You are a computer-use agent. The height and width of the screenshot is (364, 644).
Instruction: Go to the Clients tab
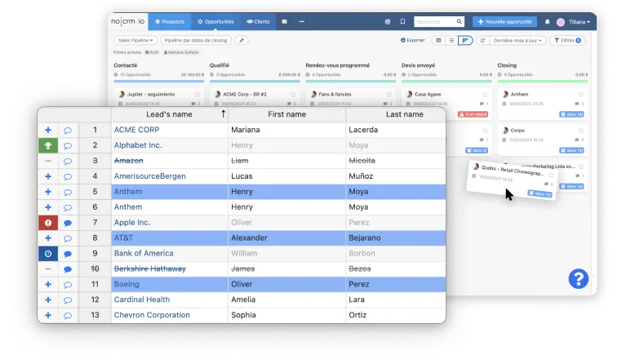pyautogui.click(x=258, y=22)
